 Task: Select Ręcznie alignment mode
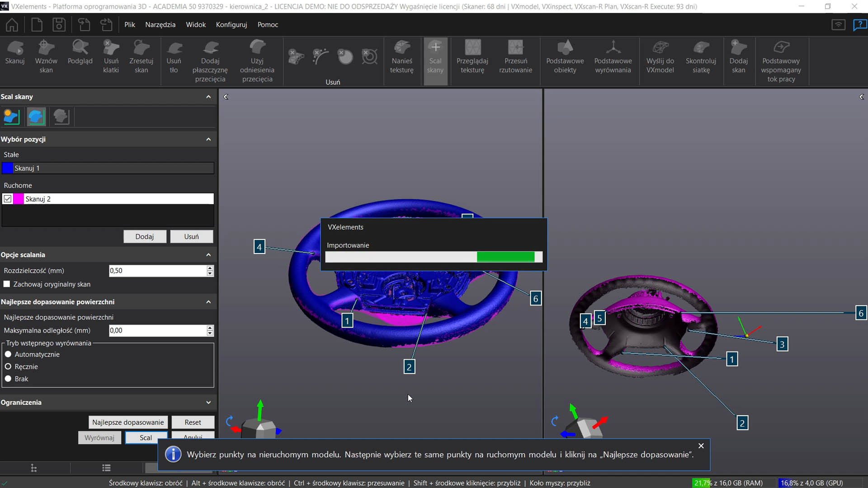(8, 366)
